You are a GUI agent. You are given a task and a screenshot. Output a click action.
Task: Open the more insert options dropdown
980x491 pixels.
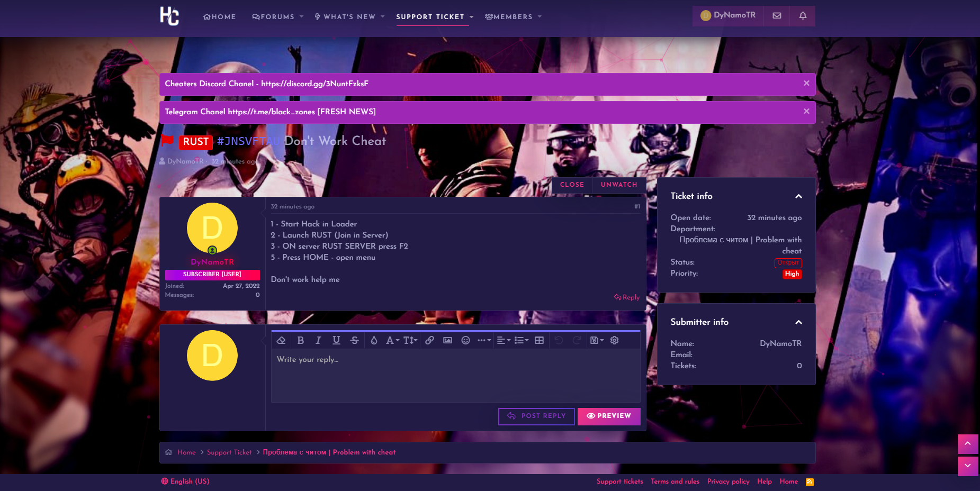point(484,340)
